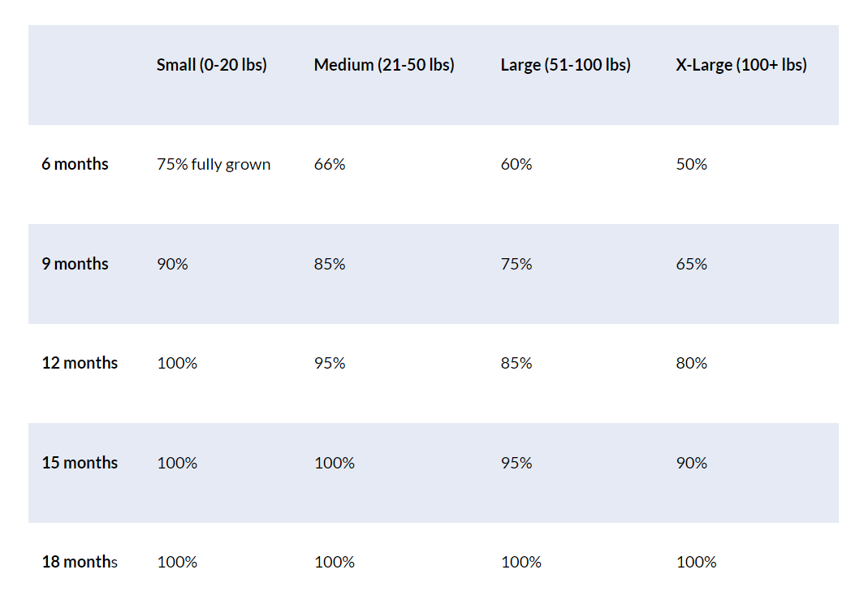Click the Medium (21-50 lbs) column header
The height and width of the screenshot is (600, 868).
point(384,65)
